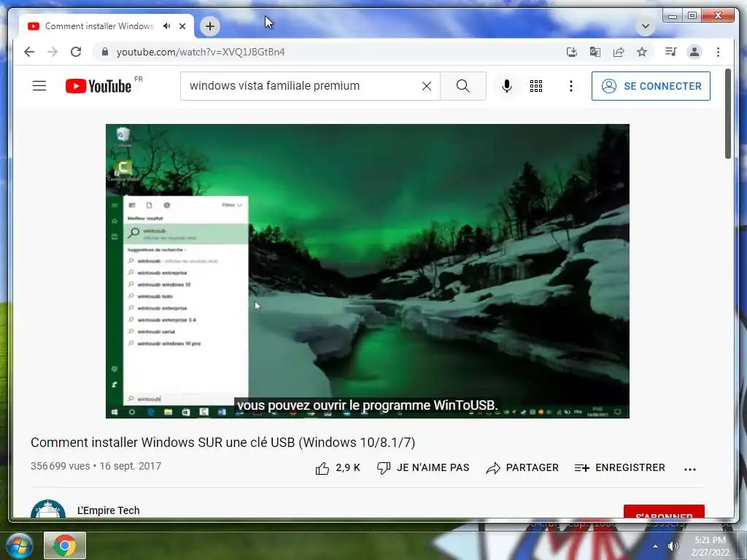
Task: Close the YouTube tab
Action: pos(182,26)
